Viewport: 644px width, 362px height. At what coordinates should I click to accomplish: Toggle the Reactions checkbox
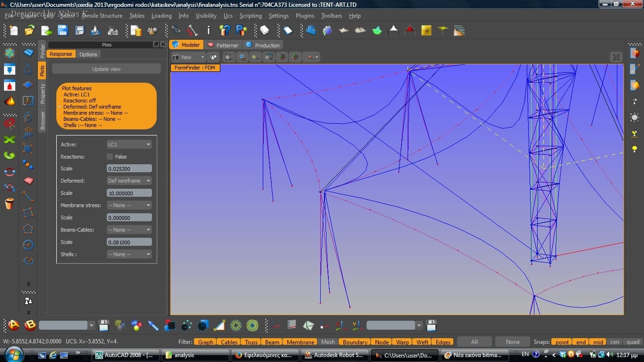[x=110, y=157]
